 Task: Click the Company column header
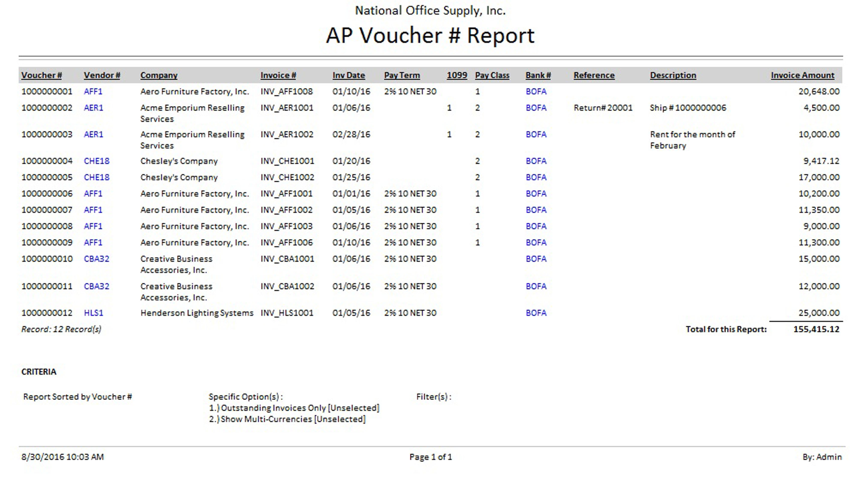coord(159,75)
